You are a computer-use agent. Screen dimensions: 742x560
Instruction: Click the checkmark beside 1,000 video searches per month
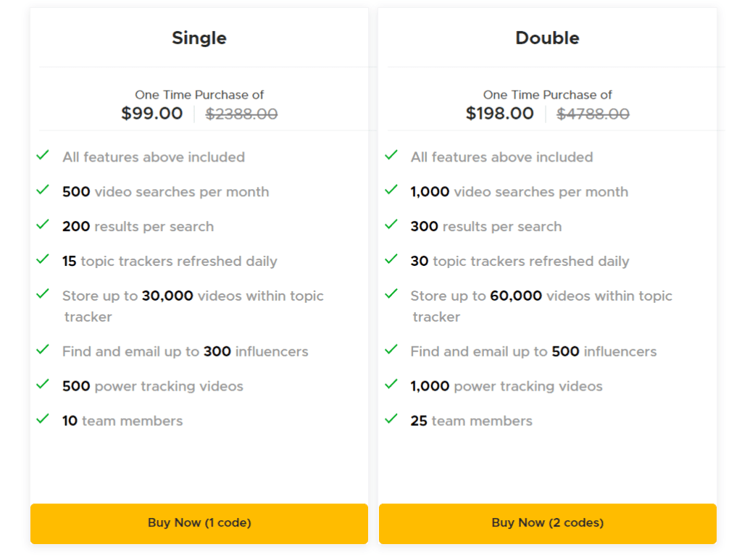click(391, 190)
